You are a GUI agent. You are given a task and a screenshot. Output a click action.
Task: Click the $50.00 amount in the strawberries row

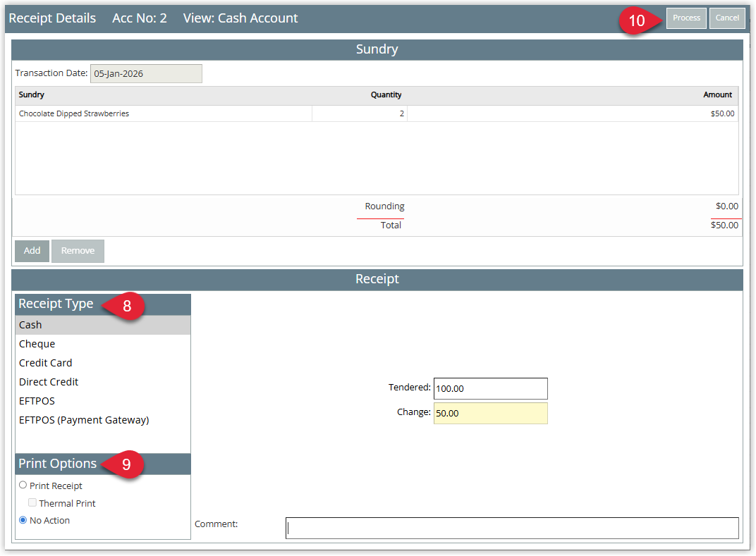click(722, 113)
